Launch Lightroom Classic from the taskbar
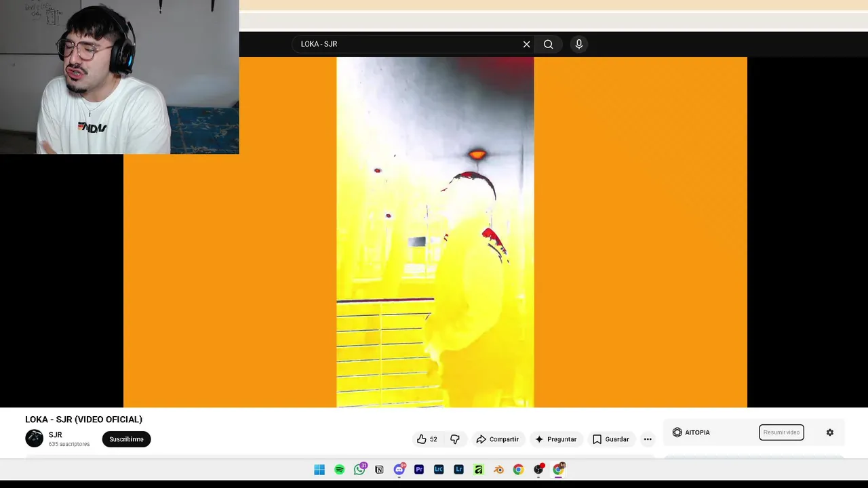Image resolution: width=868 pixels, height=488 pixels. tap(439, 470)
